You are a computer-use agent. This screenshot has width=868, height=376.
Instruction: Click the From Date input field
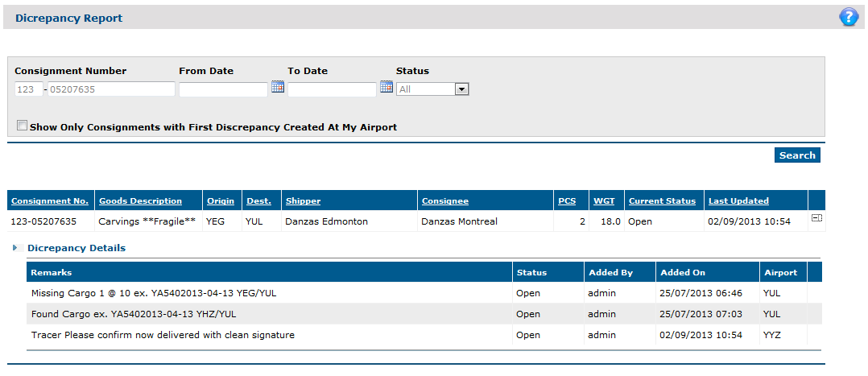coord(223,89)
